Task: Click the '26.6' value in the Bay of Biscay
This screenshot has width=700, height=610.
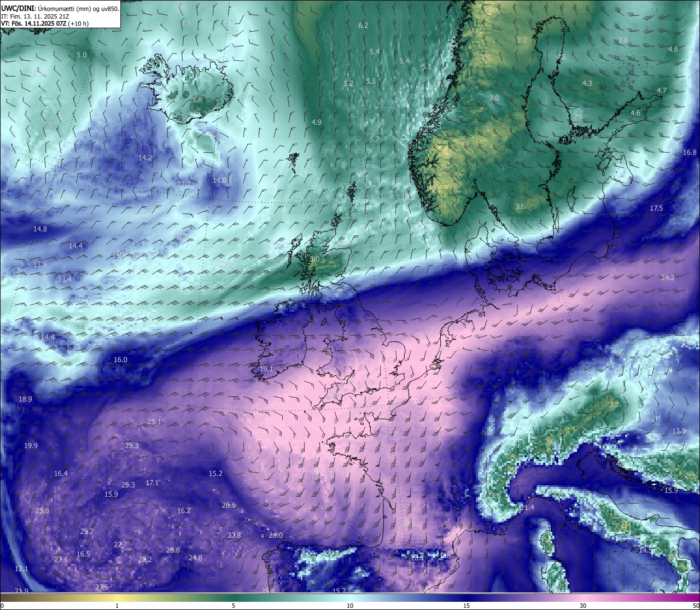Action: point(229,506)
